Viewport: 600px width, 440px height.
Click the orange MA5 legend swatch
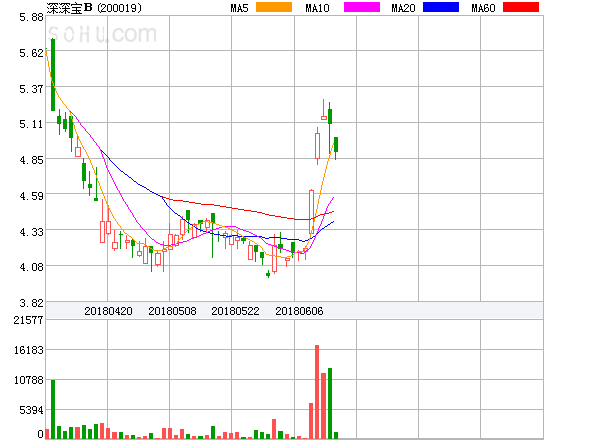tap(274, 7)
